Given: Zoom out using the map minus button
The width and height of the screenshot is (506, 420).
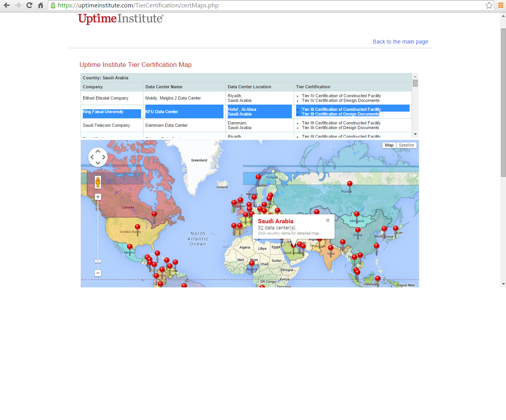Looking at the screenshot, I should click(x=98, y=273).
